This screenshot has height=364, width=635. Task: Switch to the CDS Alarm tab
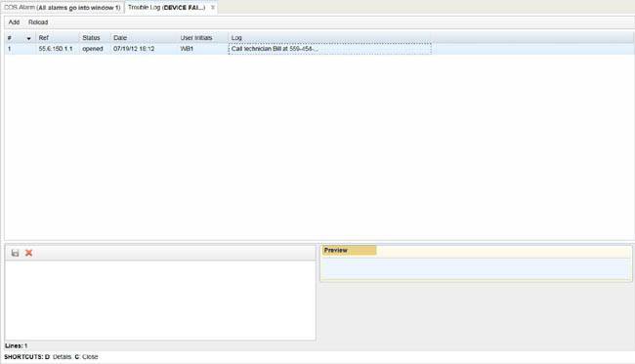click(x=62, y=7)
